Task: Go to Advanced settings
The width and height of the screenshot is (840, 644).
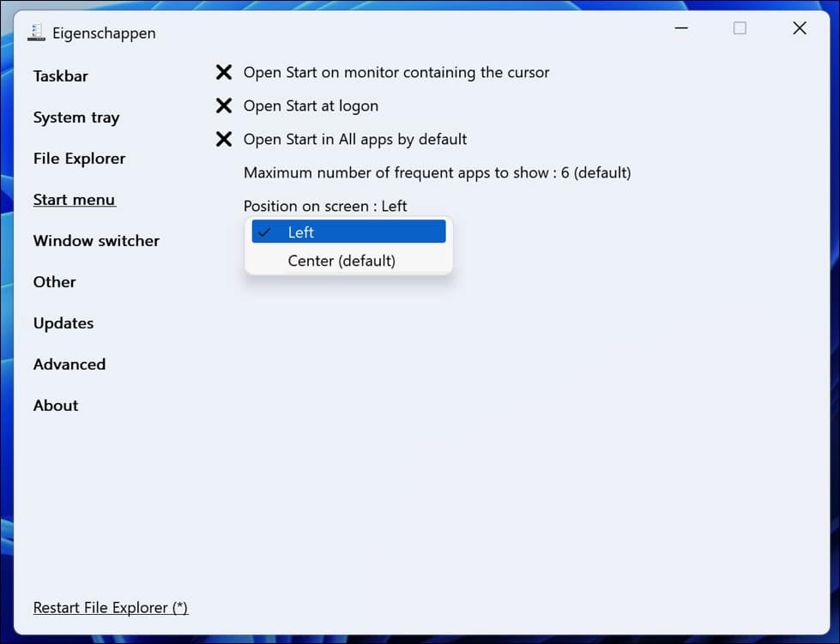Action: [x=69, y=364]
